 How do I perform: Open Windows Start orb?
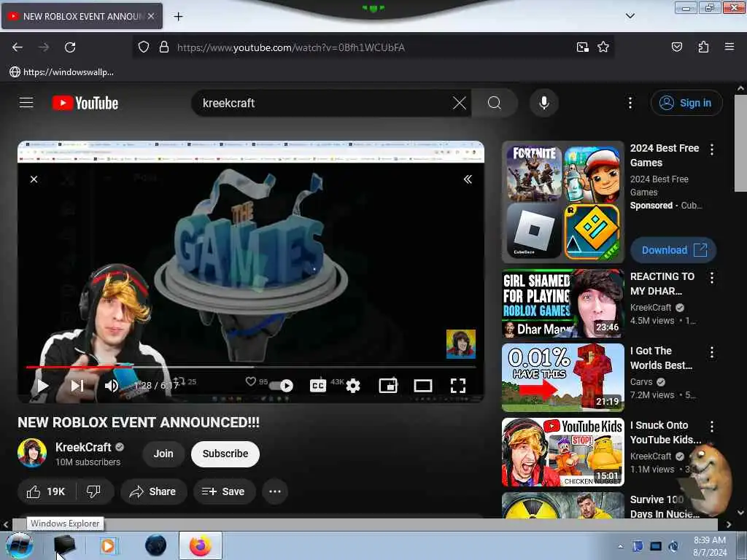[x=20, y=545]
